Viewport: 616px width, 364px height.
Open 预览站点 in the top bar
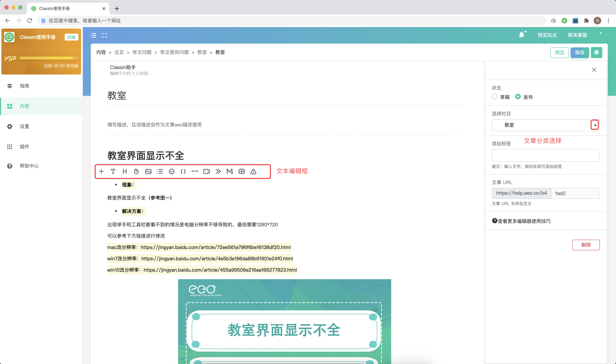point(547,35)
